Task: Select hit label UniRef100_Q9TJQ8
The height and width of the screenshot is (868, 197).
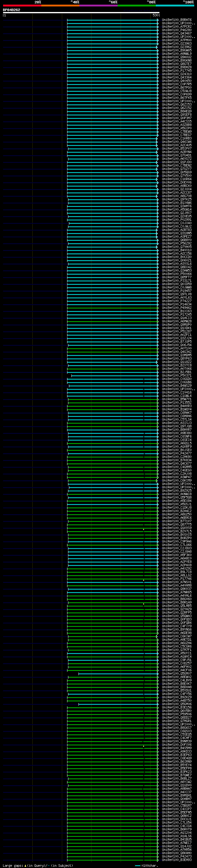Action: (x=177, y=426)
